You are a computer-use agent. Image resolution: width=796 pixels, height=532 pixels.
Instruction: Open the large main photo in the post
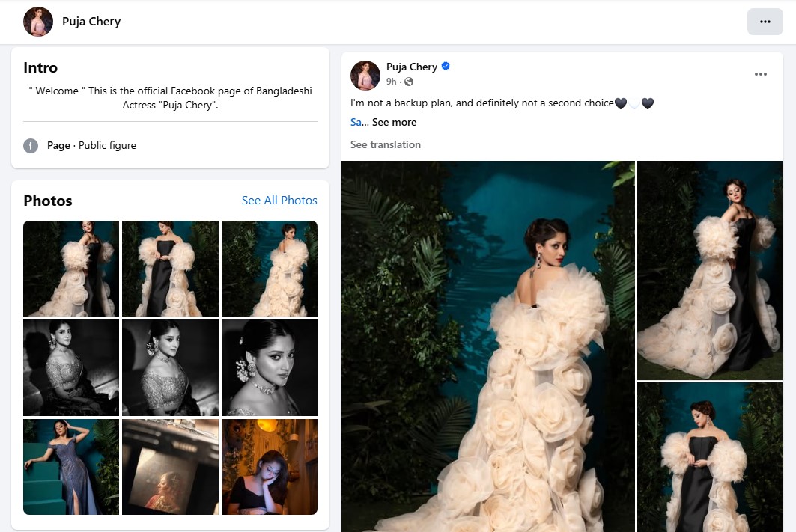click(487, 346)
